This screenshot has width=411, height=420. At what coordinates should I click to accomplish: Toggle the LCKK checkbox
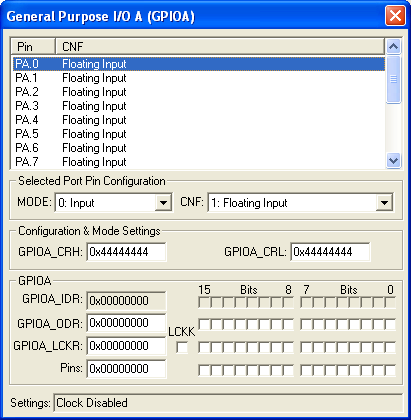pyautogui.click(x=182, y=348)
